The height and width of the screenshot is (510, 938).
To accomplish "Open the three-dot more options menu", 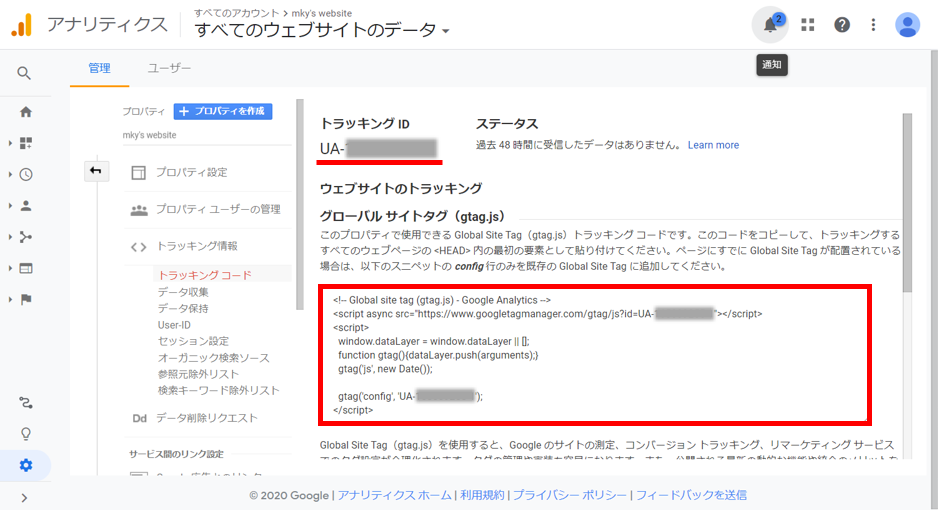I will point(873,25).
